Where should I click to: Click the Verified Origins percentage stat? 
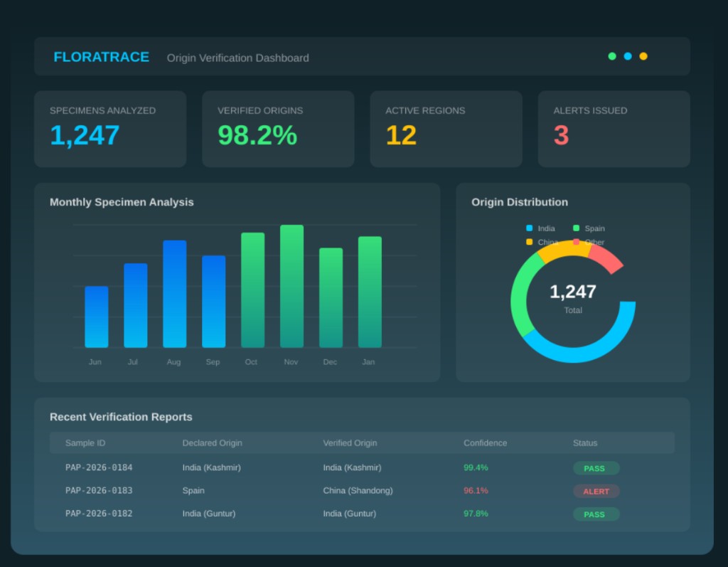(x=257, y=135)
